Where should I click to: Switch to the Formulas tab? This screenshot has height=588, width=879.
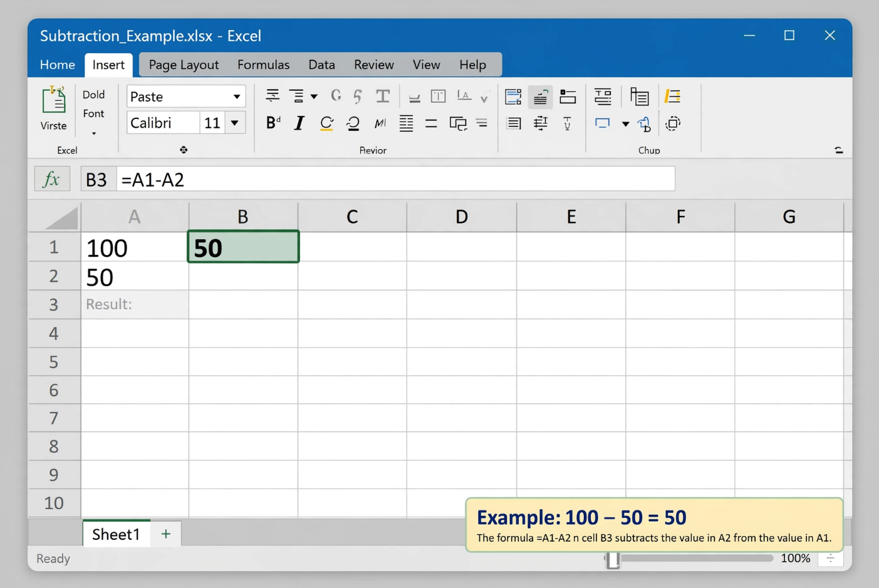coord(263,64)
